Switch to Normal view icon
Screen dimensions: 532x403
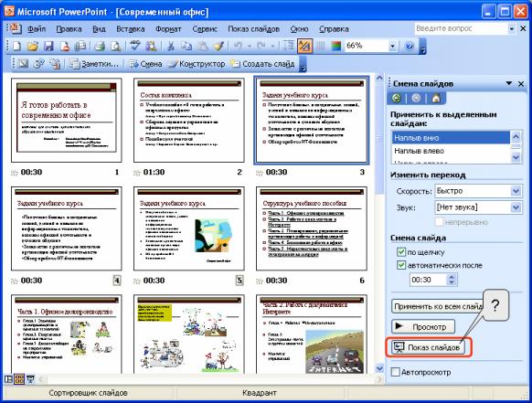tap(8, 378)
